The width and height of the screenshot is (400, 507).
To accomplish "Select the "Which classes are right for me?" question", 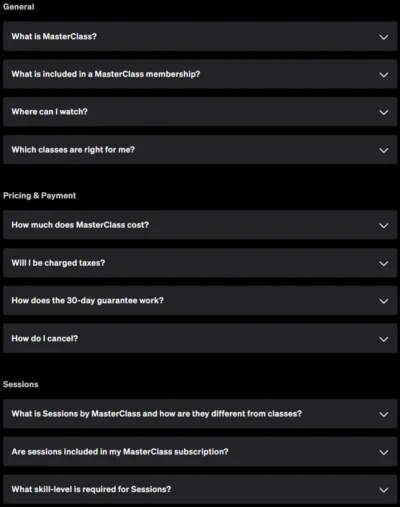I will coord(200,150).
